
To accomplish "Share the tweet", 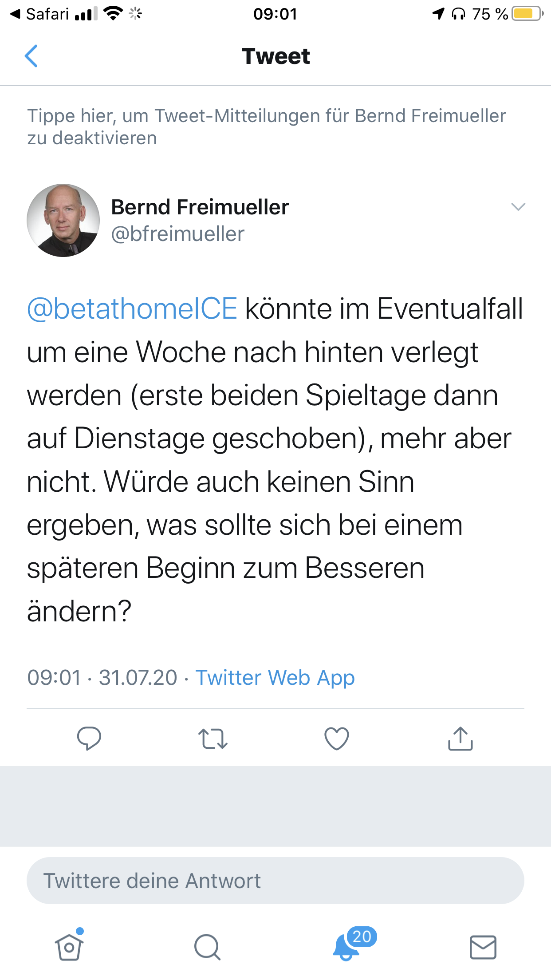I will 460,739.
